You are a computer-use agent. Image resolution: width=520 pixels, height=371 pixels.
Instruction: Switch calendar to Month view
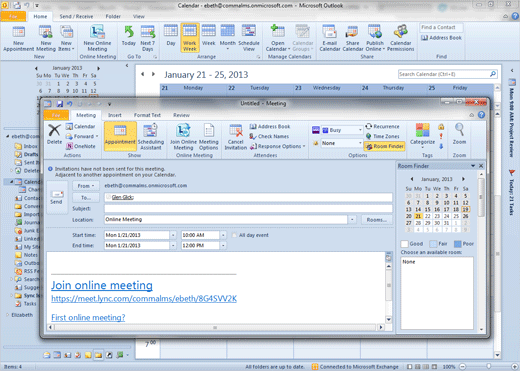pyautogui.click(x=228, y=37)
